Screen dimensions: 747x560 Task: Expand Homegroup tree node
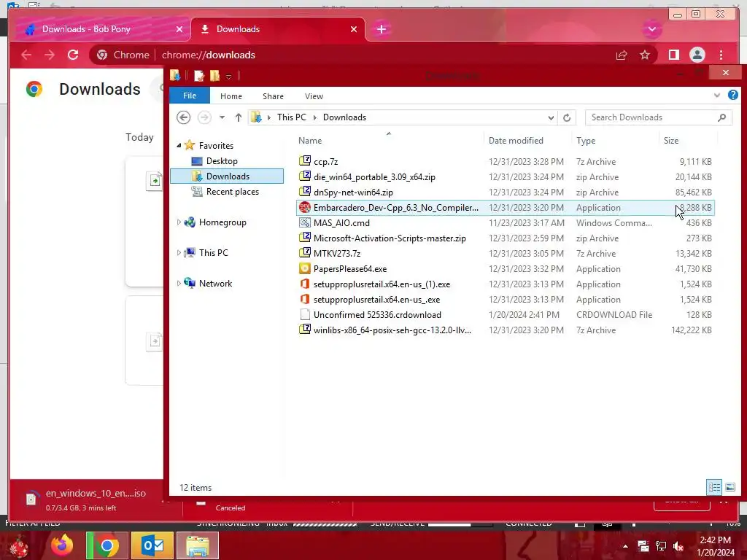pyautogui.click(x=179, y=222)
